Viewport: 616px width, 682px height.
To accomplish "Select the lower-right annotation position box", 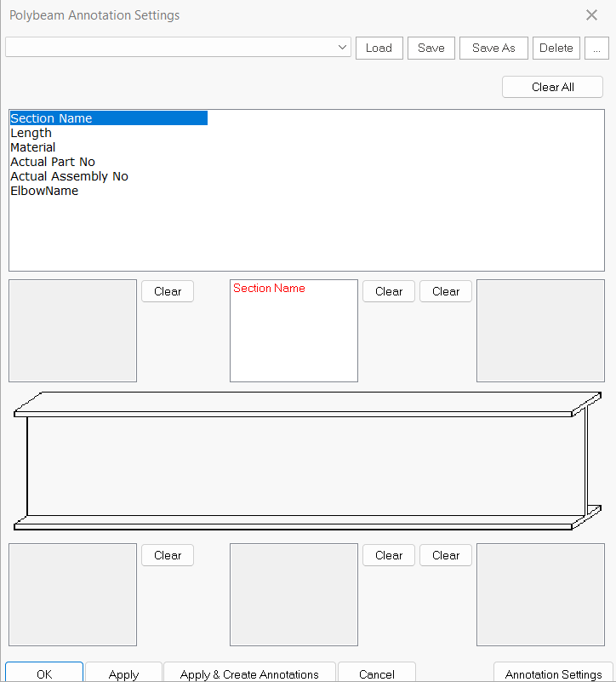I will point(540,594).
